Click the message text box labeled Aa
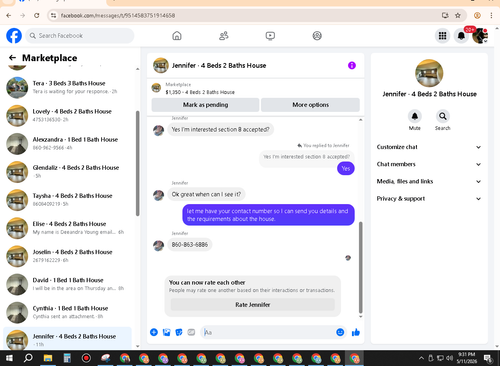This screenshot has height=366, width=500. click(268, 332)
